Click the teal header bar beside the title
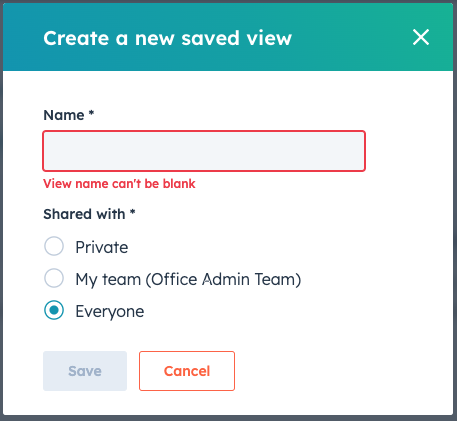457x421 pixels. (350, 37)
